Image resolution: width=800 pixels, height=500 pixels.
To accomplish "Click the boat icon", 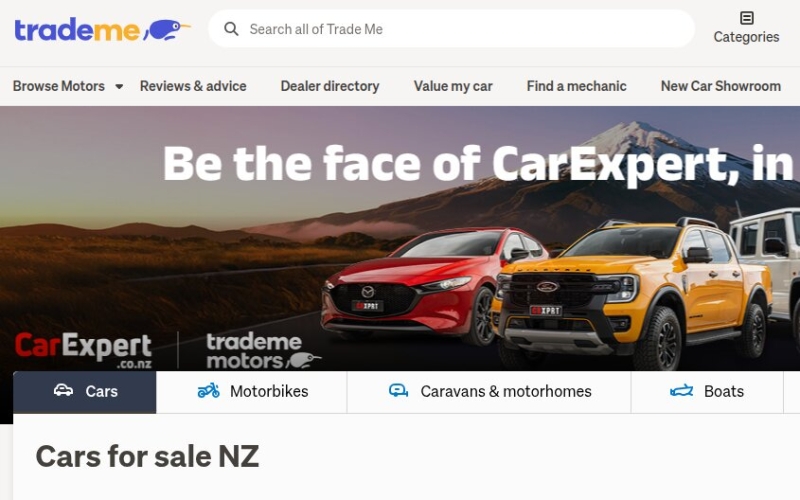I will click(x=681, y=391).
